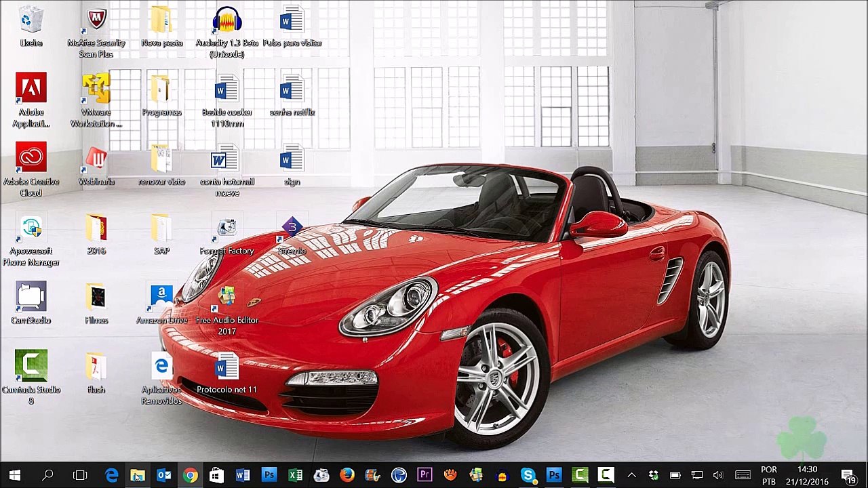Open Task View on the taskbar

(80, 475)
